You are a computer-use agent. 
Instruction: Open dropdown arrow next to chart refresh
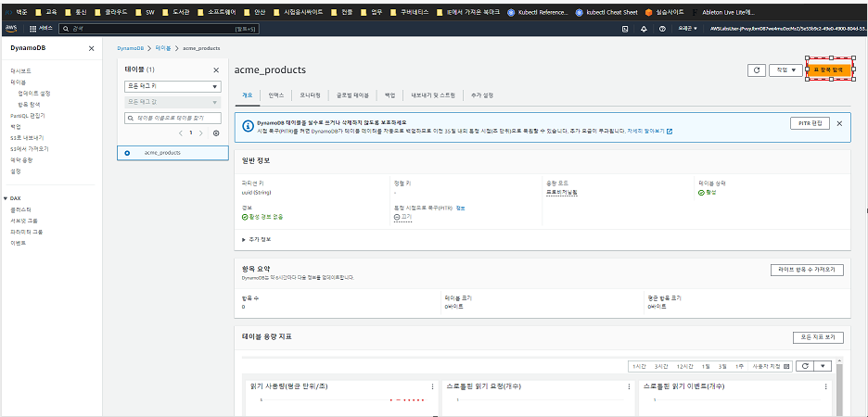(823, 366)
